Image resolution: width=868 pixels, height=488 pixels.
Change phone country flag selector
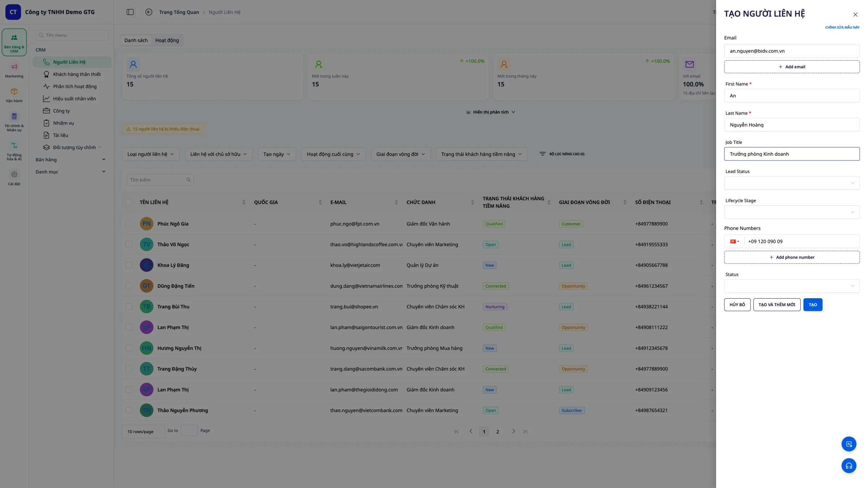734,241
